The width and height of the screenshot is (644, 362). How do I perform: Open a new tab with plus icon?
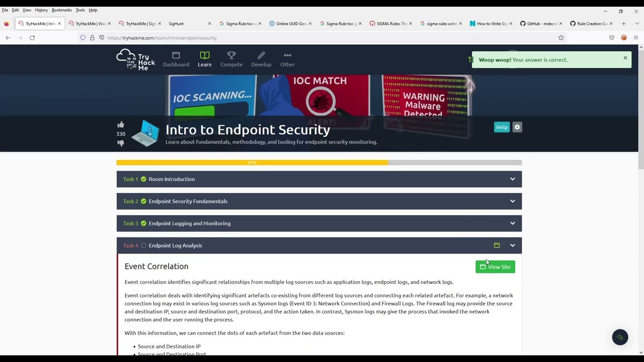(x=623, y=24)
